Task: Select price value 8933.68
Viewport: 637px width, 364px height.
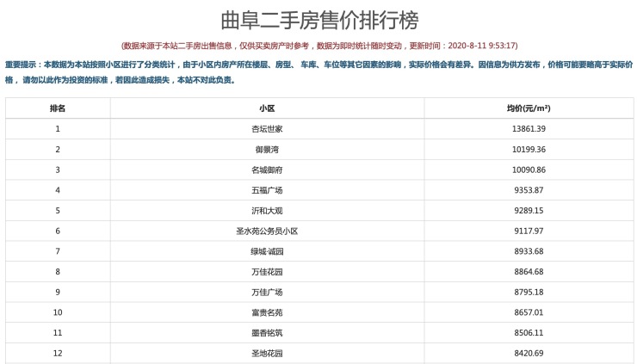Action: coord(529,251)
